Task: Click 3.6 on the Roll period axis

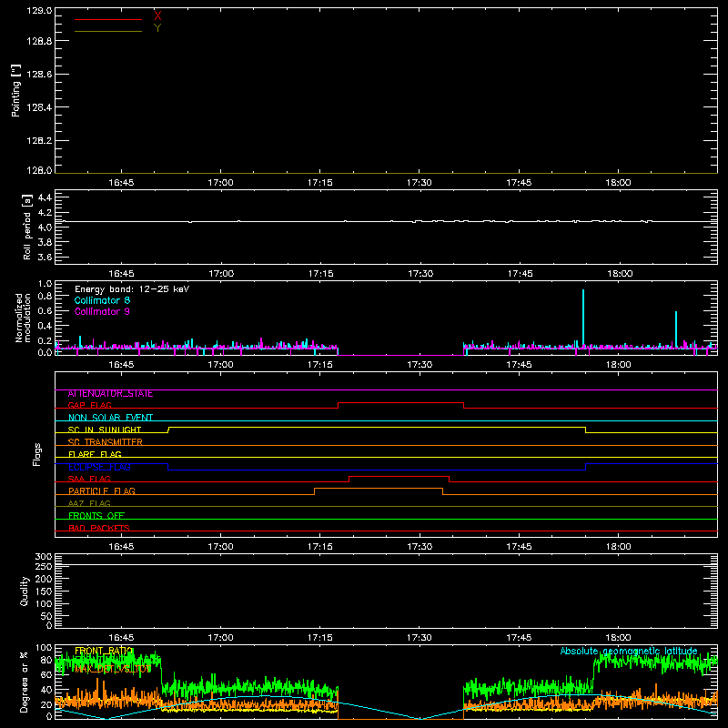Action: tap(45, 257)
